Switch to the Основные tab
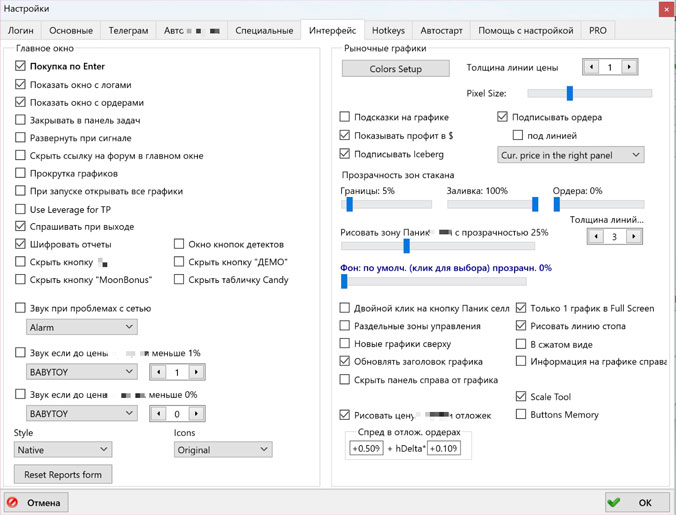The height and width of the screenshot is (515, 676). point(71,31)
